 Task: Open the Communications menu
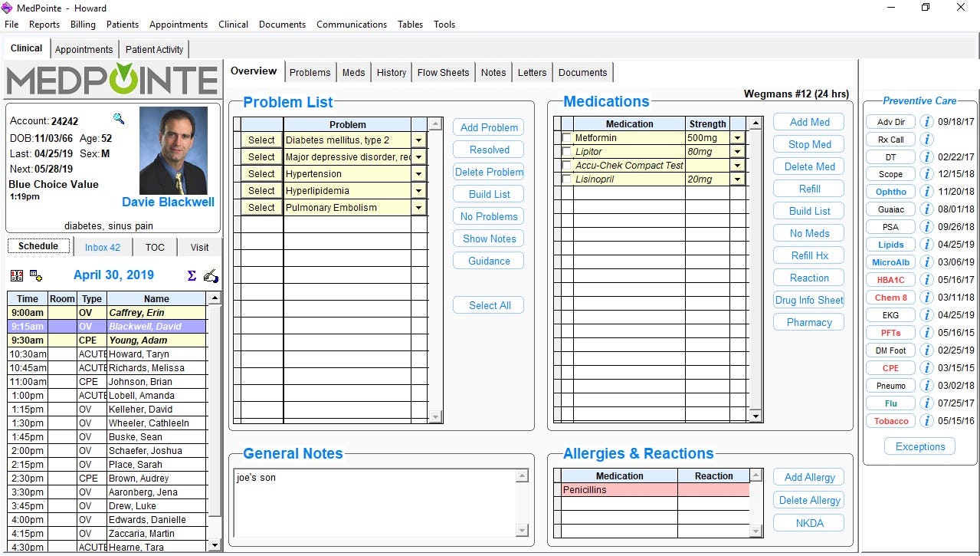click(x=351, y=24)
